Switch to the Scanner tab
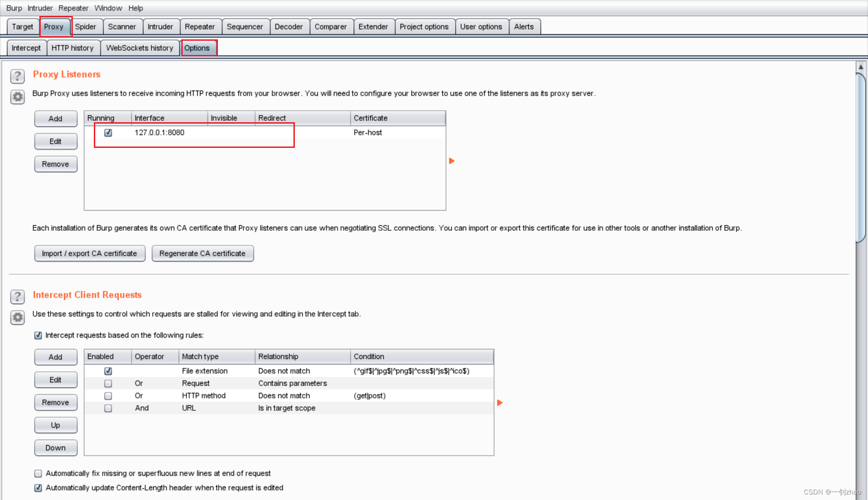Viewport: 868px width, 500px height. coord(122,27)
